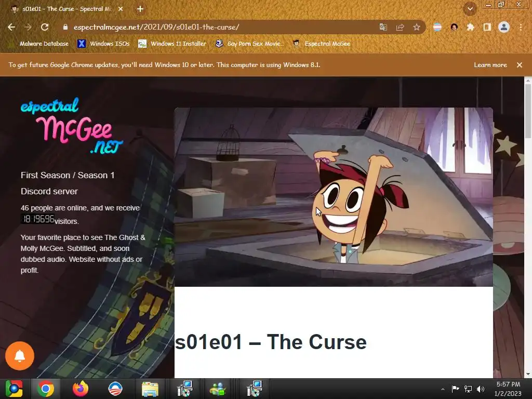
Task: Click the visitor counter digits
Action: click(37, 219)
